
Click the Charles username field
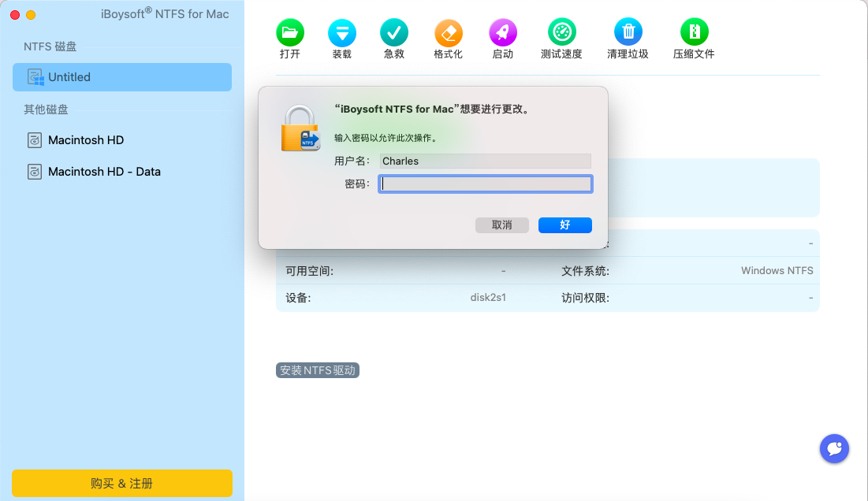pyautogui.click(x=485, y=161)
